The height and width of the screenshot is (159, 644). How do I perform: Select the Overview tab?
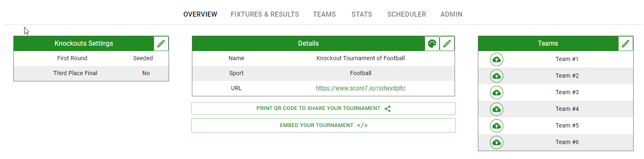200,14
